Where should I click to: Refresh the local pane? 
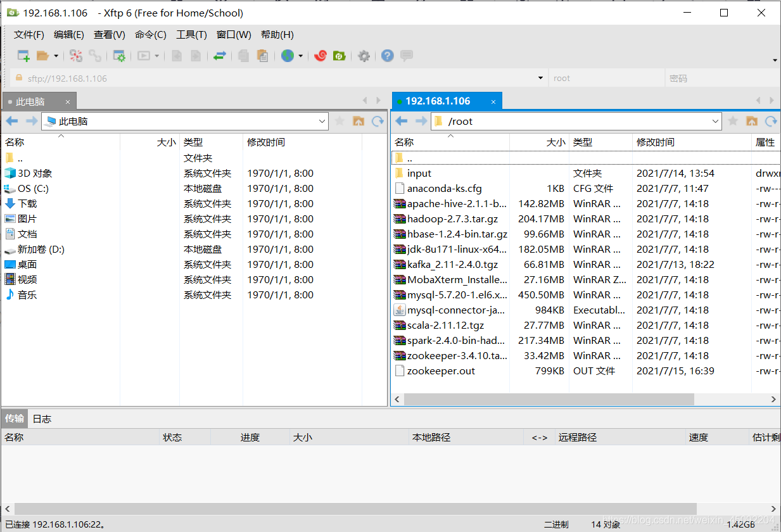[x=378, y=121]
